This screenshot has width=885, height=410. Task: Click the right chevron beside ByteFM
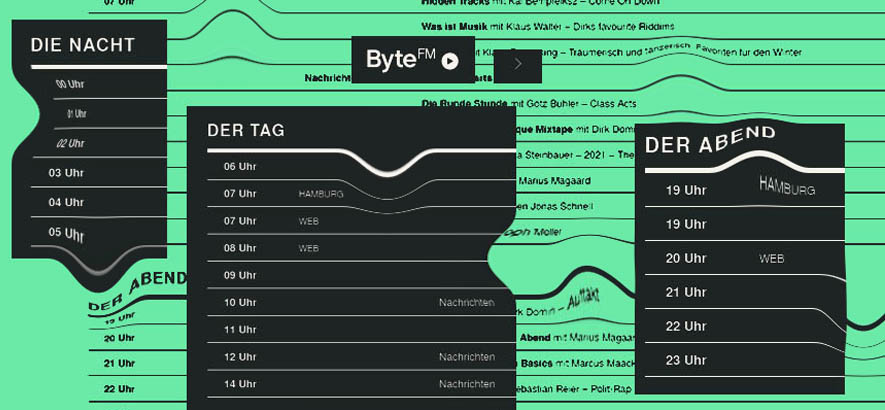518,65
